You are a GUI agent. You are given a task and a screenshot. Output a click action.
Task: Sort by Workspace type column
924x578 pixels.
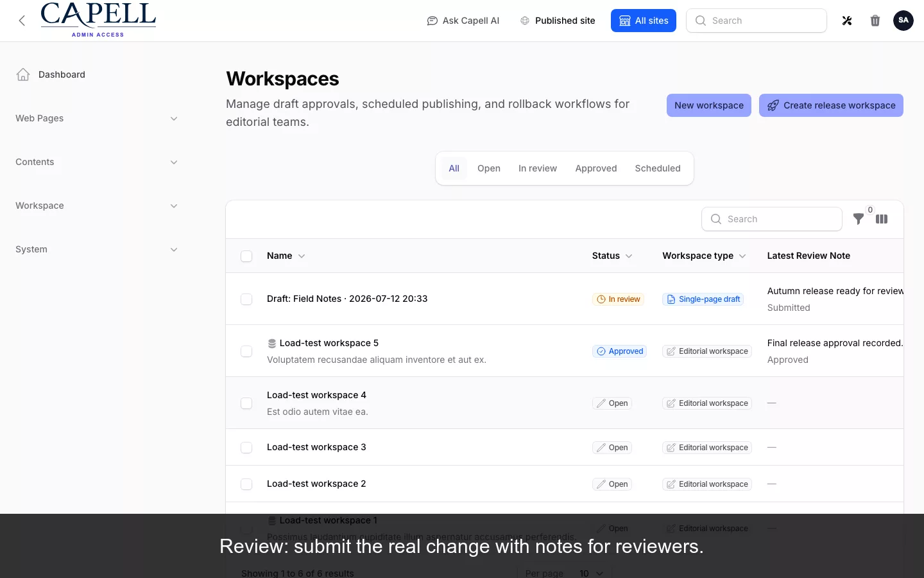tap(704, 256)
